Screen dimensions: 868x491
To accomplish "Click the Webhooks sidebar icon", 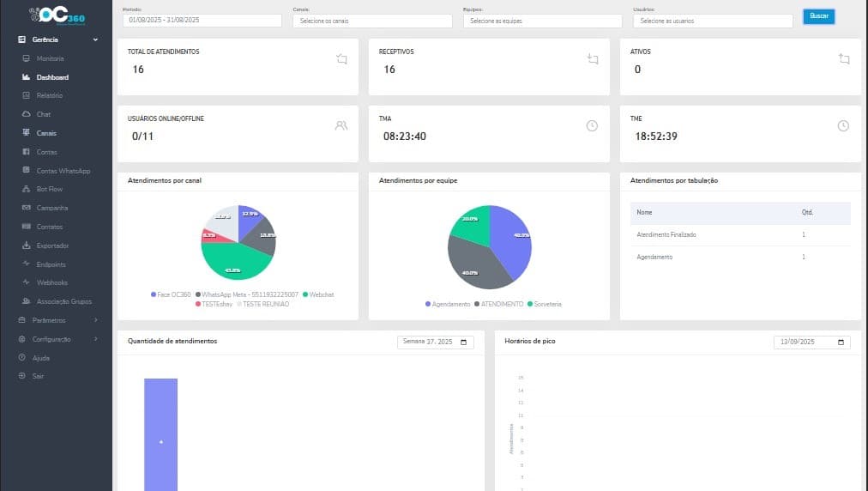I will pyautogui.click(x=26, y=282).
